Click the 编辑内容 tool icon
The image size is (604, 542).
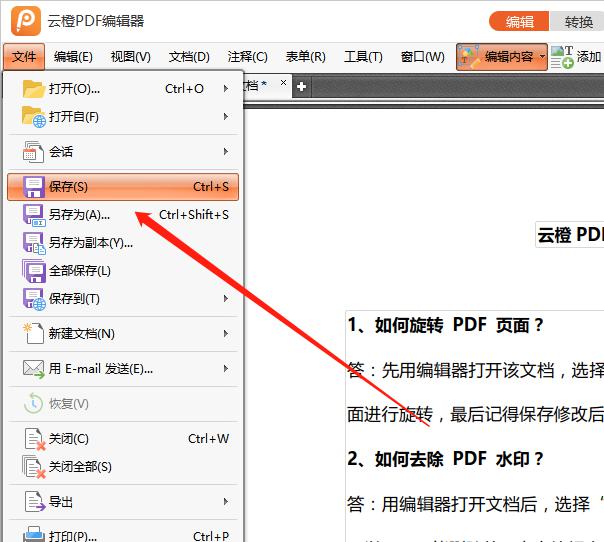coord(470,57)
